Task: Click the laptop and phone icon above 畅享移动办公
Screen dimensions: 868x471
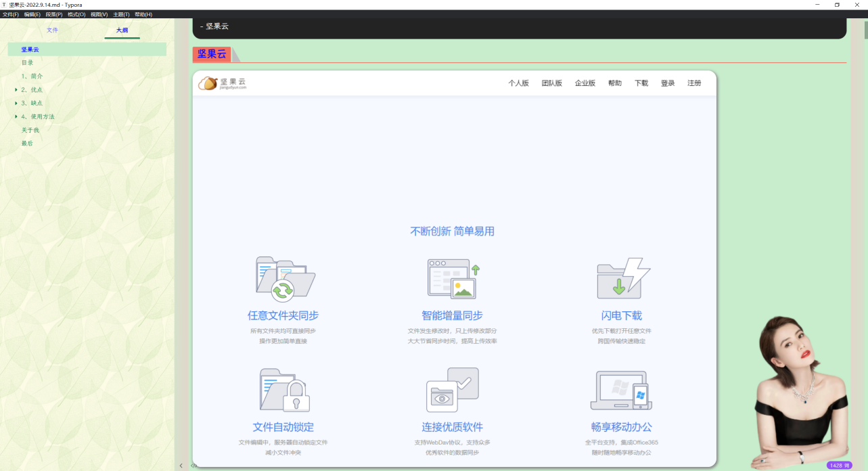Action: point(621,390)
